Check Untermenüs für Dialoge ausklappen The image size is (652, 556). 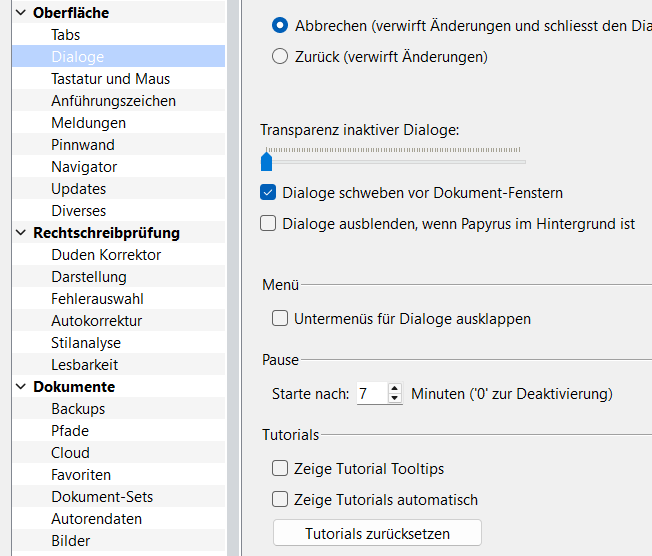tap(280, 319)
